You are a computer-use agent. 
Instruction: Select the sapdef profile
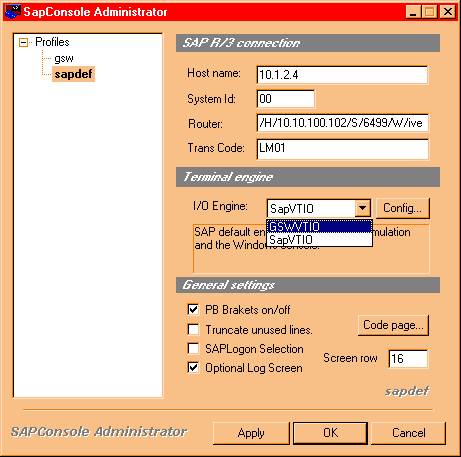(x=73, y=74)
